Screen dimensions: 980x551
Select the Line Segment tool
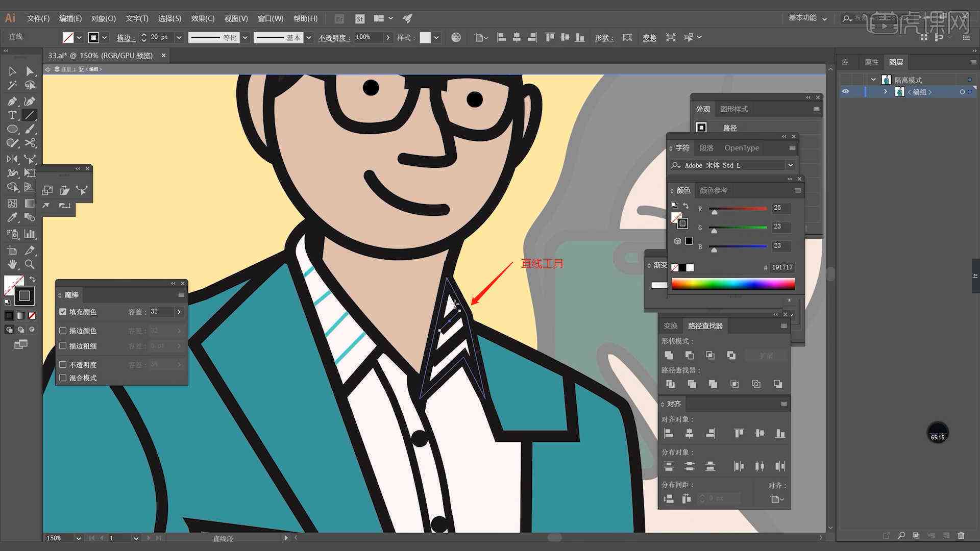coord(30,115)
